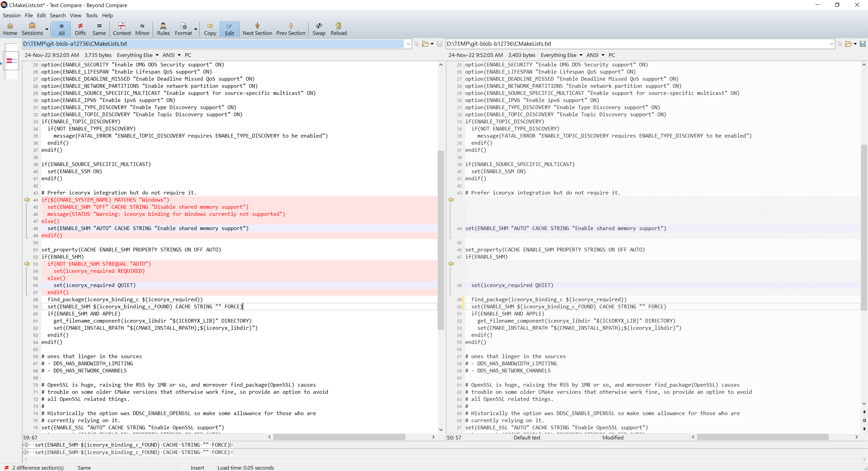Open the Everything Else filter dropdown
The width and height of the screenshot is (868, 471).
tap(157, 55)
